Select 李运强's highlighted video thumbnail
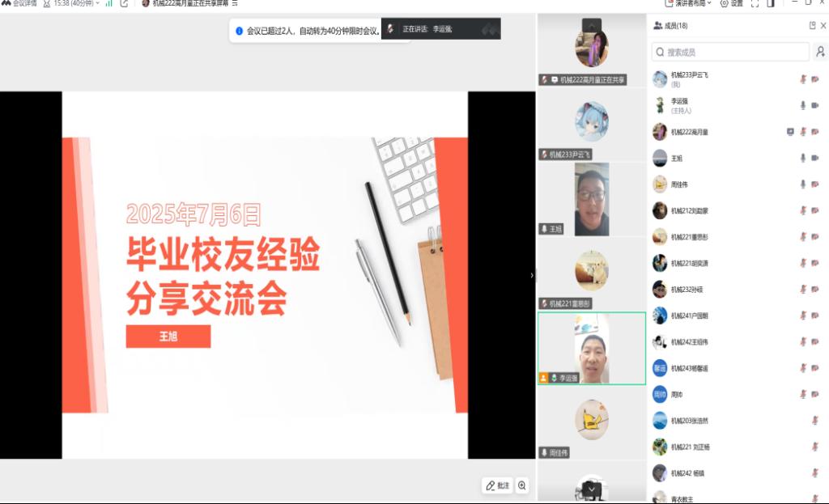This screenshot has width=829, height=504. 592,348
